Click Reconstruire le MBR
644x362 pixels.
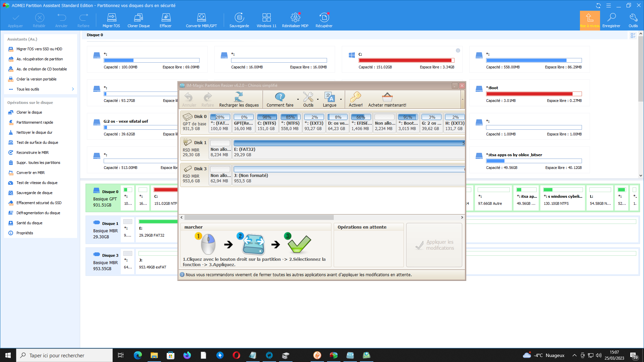point(33,153)
